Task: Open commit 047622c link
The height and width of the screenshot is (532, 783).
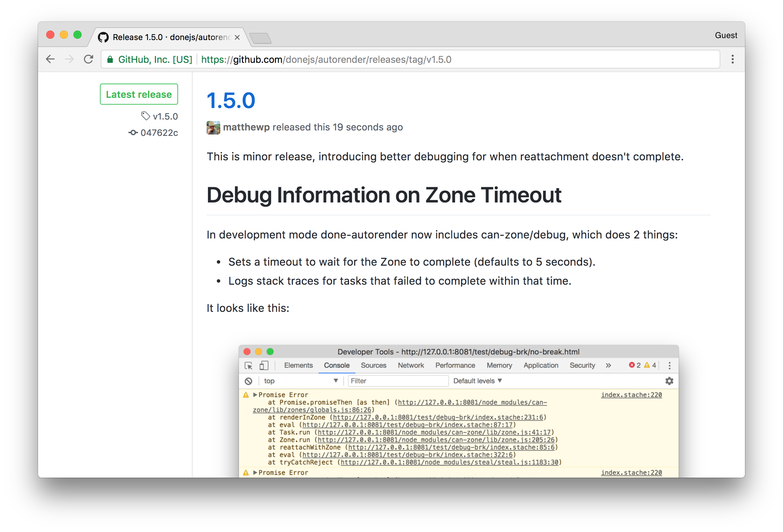Action: [x=159, y=132]
